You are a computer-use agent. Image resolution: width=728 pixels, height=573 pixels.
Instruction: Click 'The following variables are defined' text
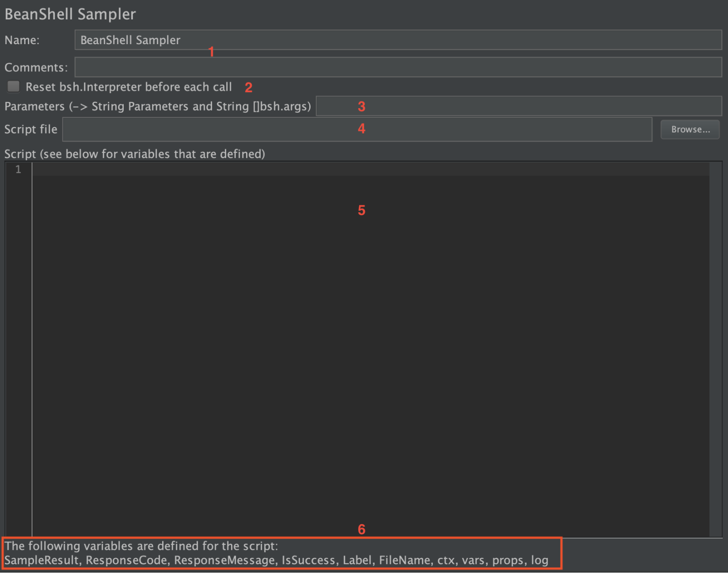(x=141, y=546)
